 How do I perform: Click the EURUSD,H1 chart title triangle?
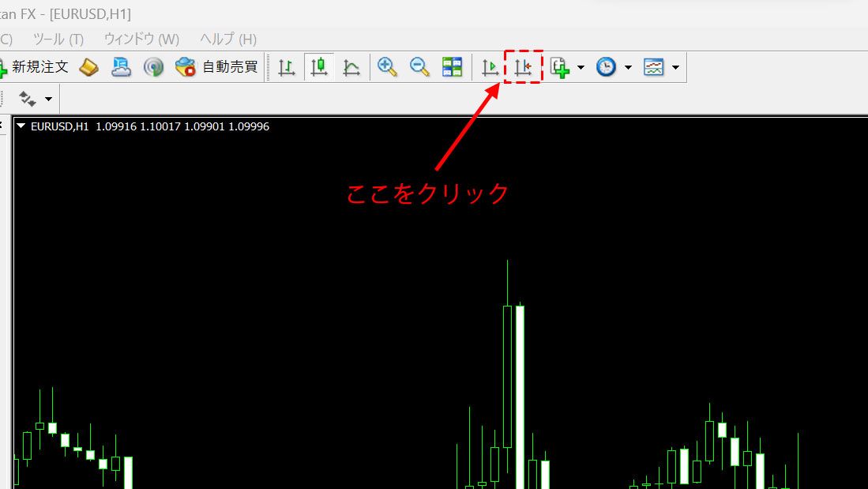click(x=21, y=126)
